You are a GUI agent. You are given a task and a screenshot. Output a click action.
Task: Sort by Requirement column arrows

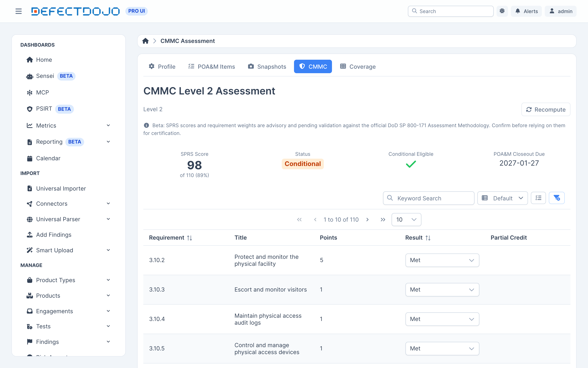tap(190, 238)
